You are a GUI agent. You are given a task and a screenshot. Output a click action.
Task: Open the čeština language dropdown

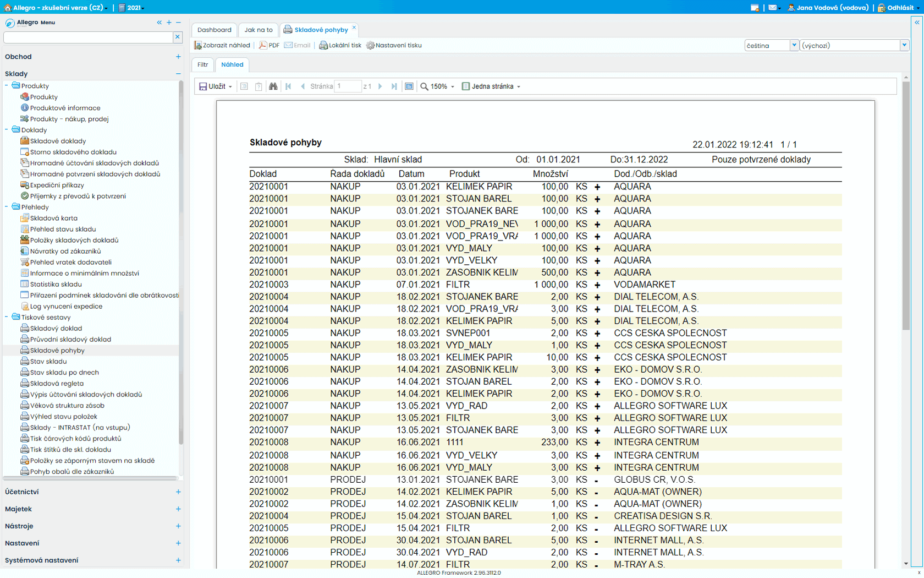tap(794, 46)
